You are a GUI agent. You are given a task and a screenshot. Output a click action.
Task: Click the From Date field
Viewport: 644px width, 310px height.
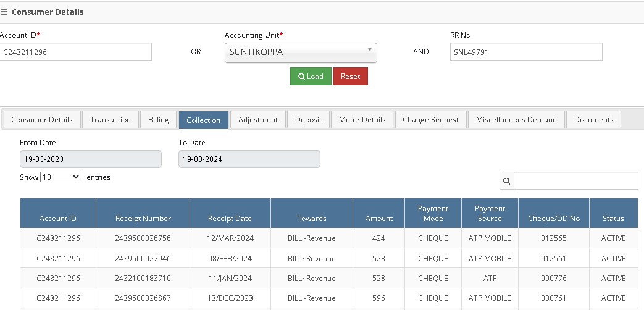[90, 159]
